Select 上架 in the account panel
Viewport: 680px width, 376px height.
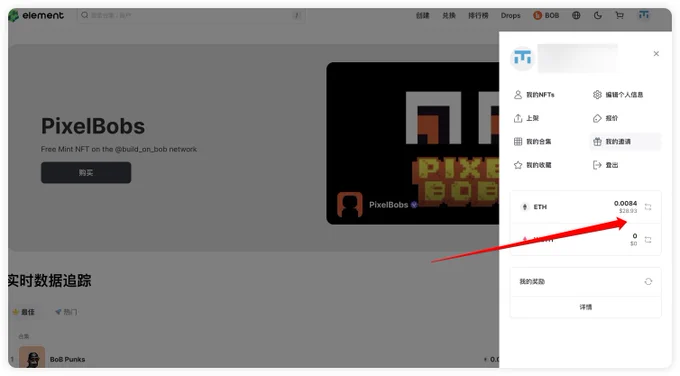pos(526,118)
